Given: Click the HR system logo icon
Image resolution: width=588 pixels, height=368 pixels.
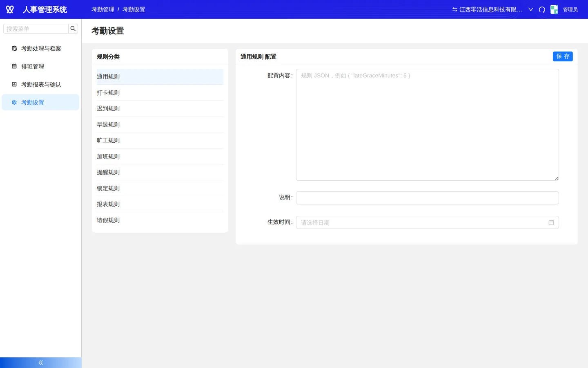Looking at the screenshot, I should [x=10, y=9].
